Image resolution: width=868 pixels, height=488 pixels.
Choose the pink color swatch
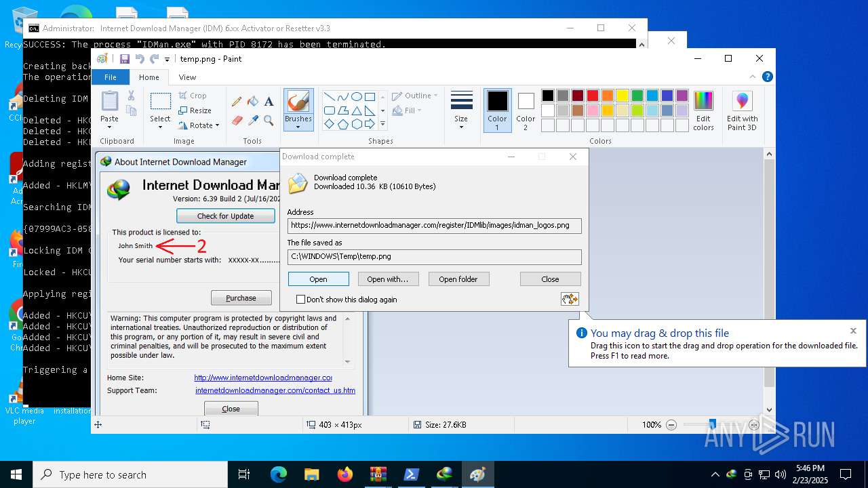(593, 110)
